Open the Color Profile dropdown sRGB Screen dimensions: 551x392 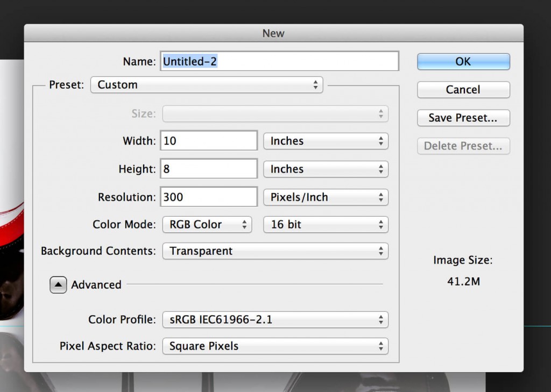(275, 319)
